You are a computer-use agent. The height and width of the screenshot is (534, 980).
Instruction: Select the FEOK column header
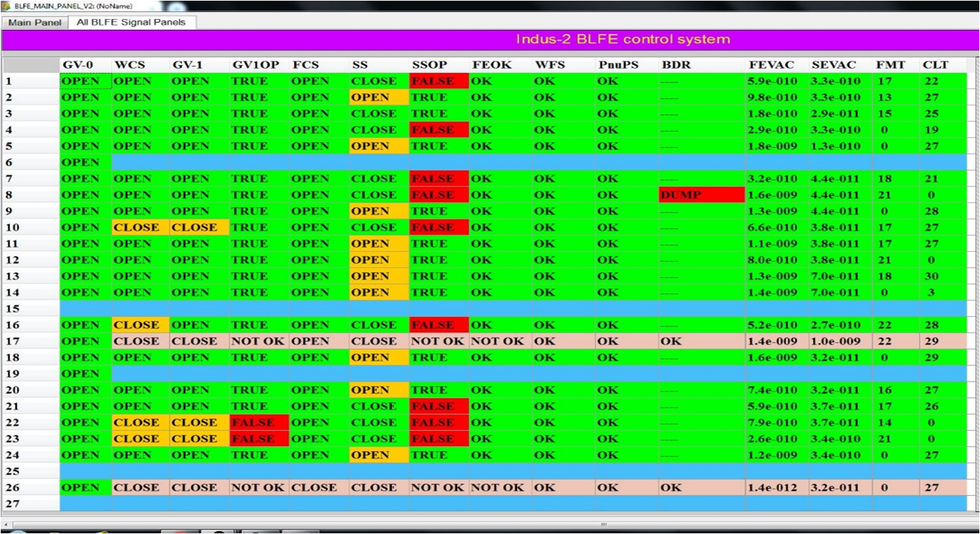501,65
